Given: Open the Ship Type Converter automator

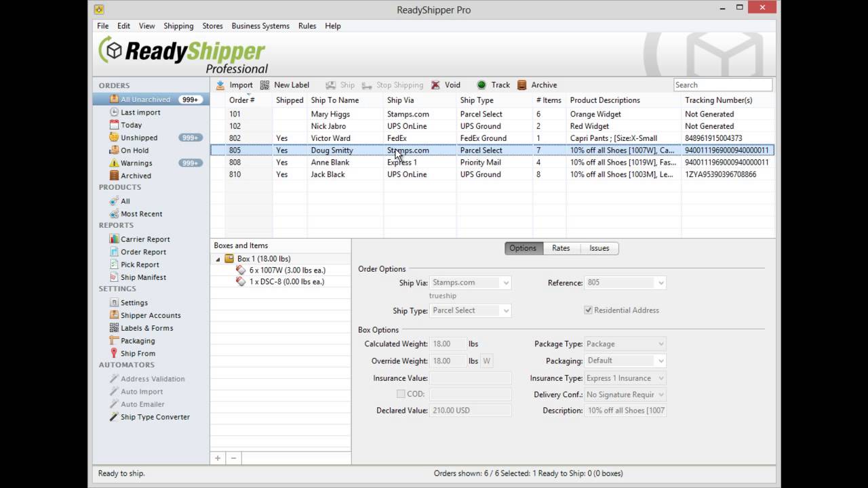Looking at the screenshot, I should coord(155,417).
